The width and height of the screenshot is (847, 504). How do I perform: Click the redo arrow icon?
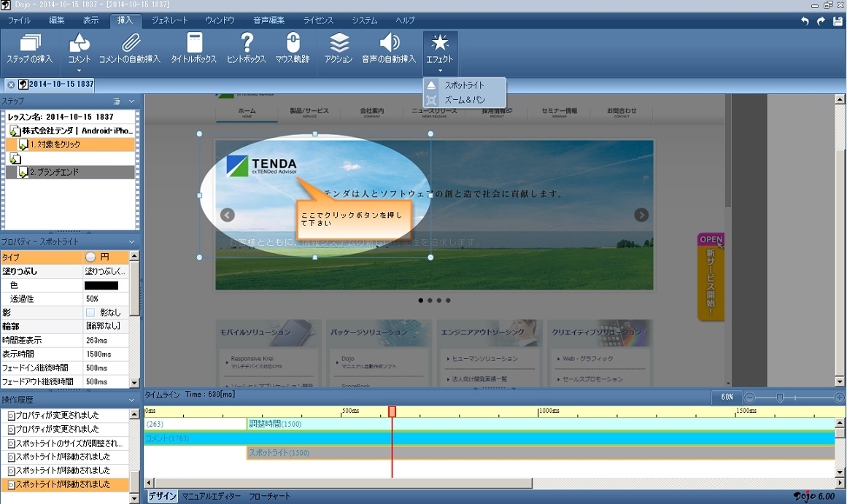click(x=821, y=20)
